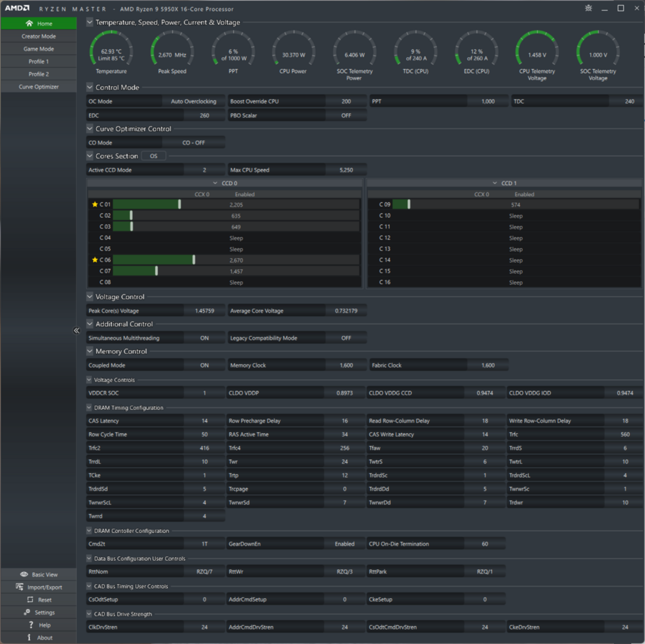The image size is (645, 644).
Task: Collapse the DRAM Timing Configuration section
Action: [x=89, y=408]
